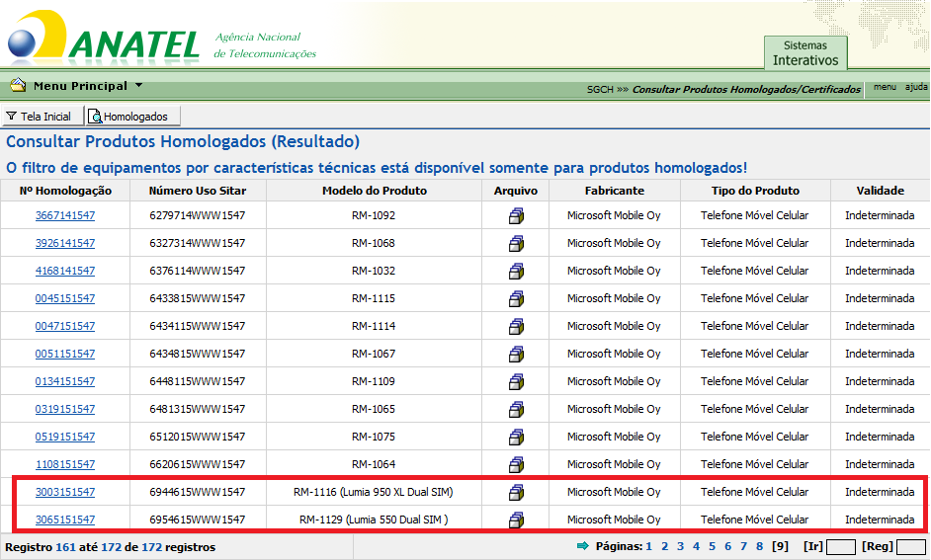The height and width of the screenshot is (560, 931).
Task: Open homologation 0045151547
Action: [65, 298]
